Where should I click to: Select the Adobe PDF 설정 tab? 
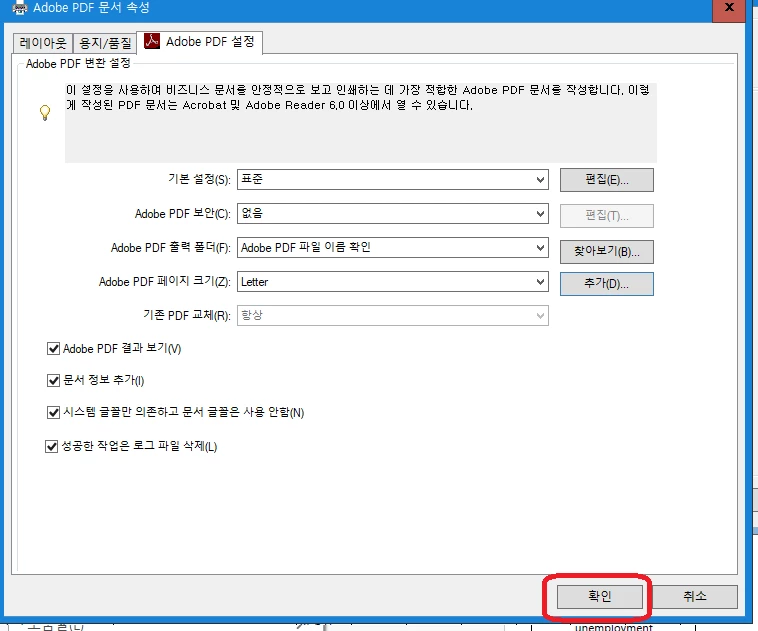click(x=200, y=42)
